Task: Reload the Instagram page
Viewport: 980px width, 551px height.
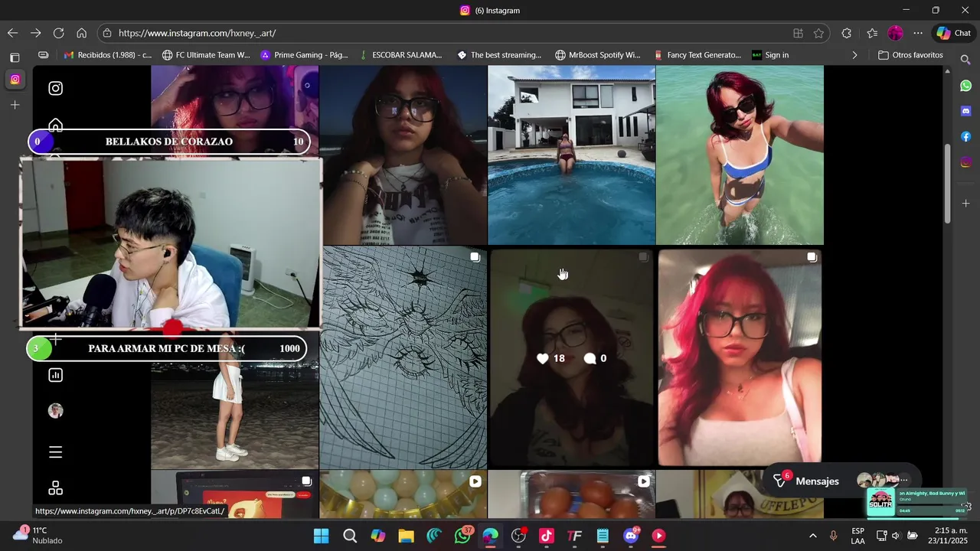Action: [x=58, y=33]
